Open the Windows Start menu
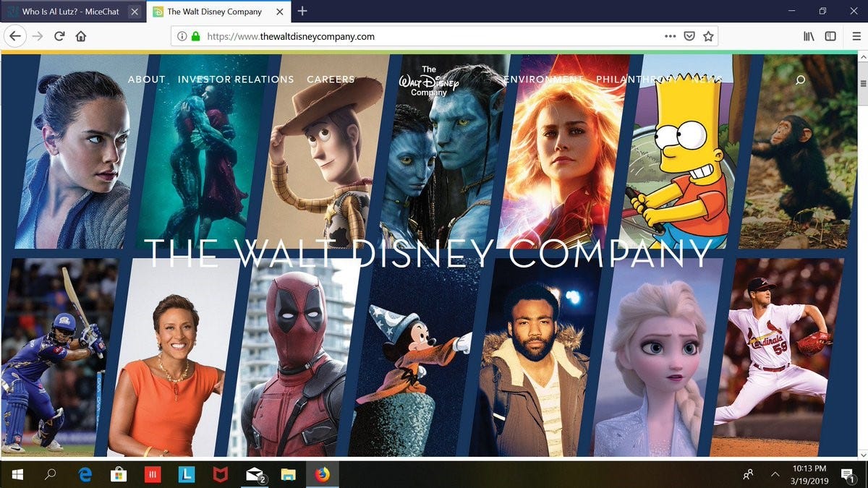The height and width of the screenshot is (488, 868). point(17,474)
